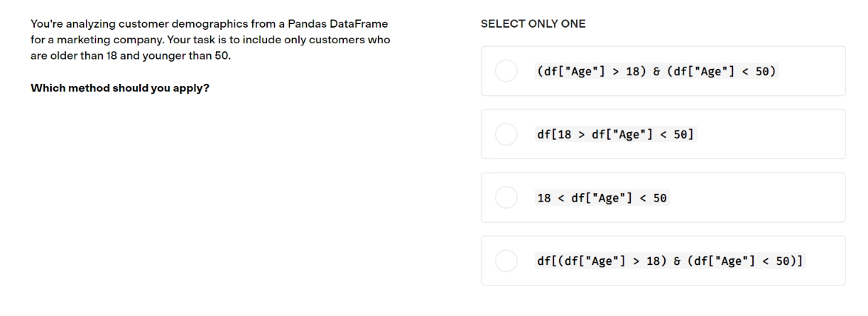Pick the radio beside 18 < df["Age"] < 50

click(x=506, y=197)
